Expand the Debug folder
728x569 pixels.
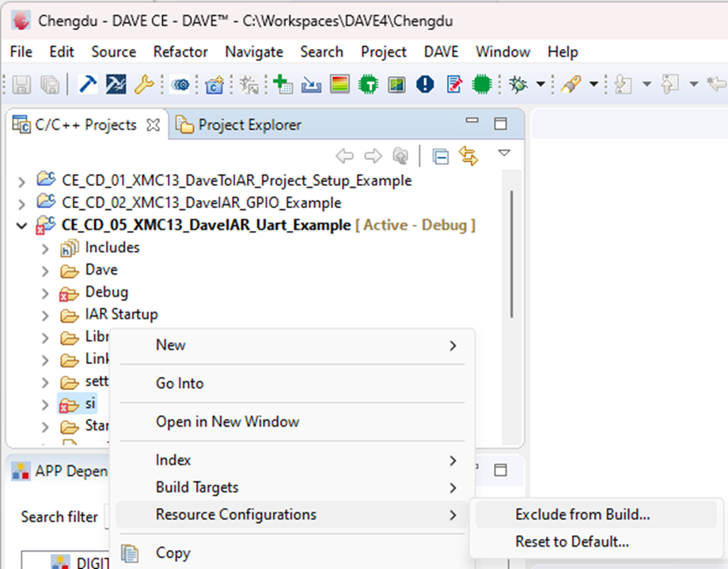[x=45, y=292]
